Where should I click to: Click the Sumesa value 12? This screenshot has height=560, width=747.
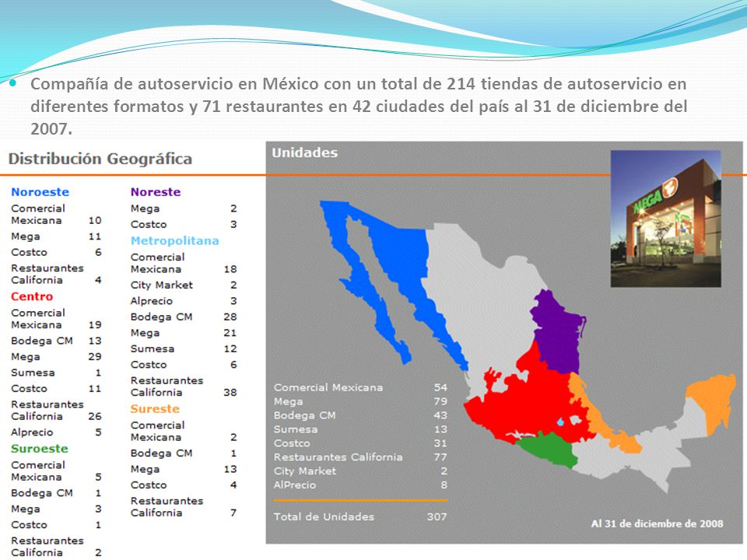(230, 348)
